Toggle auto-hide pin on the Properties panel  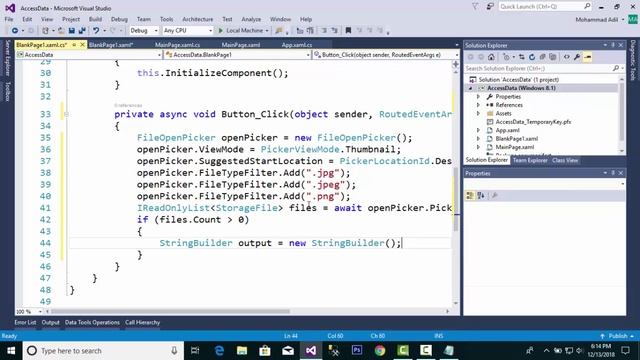[613, 173]
